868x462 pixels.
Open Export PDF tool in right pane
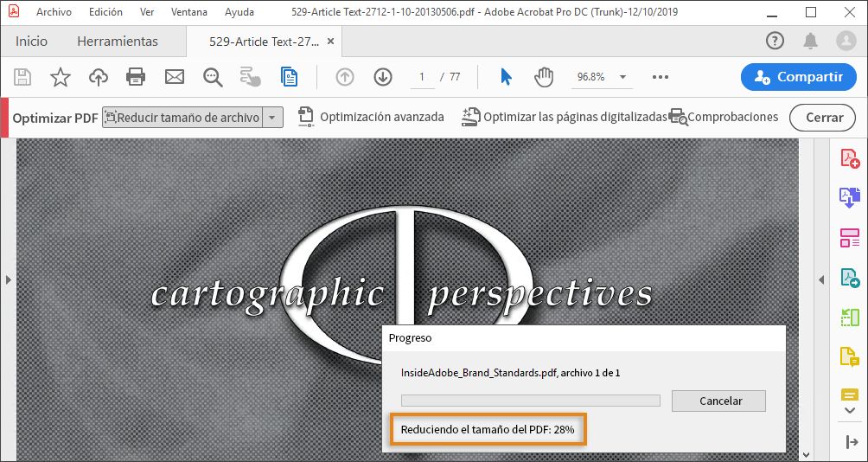click(x=849, y=197)
